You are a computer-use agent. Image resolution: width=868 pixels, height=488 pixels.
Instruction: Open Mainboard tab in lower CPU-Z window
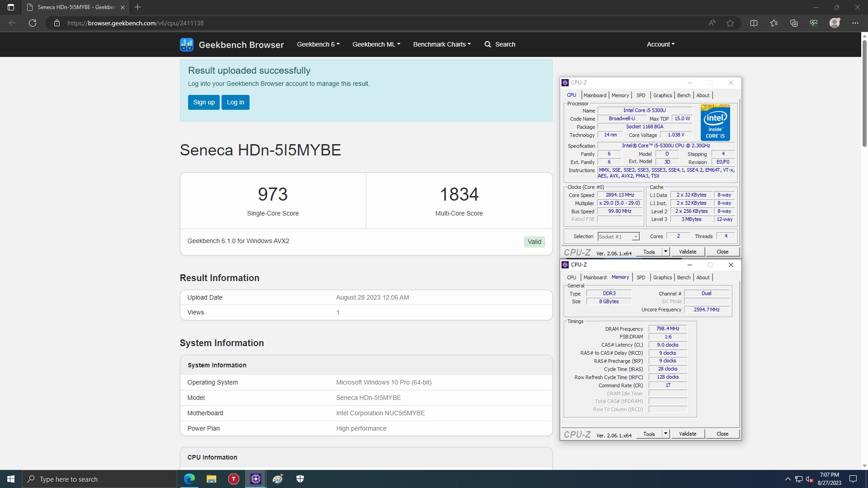click(595, 277)
